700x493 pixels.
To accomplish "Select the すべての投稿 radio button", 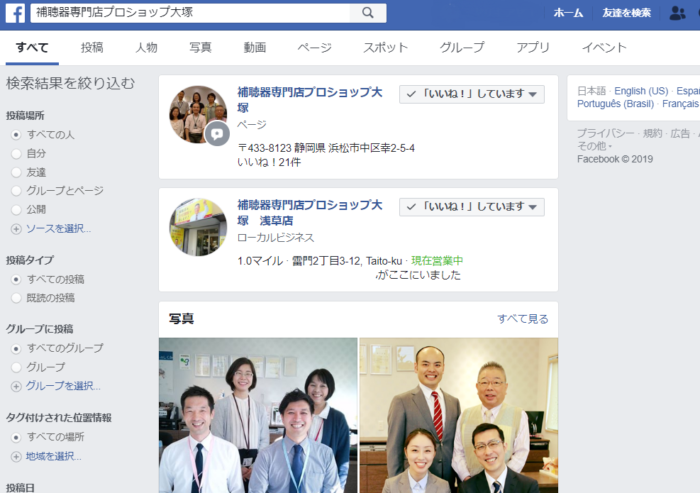I will (16, 280).
